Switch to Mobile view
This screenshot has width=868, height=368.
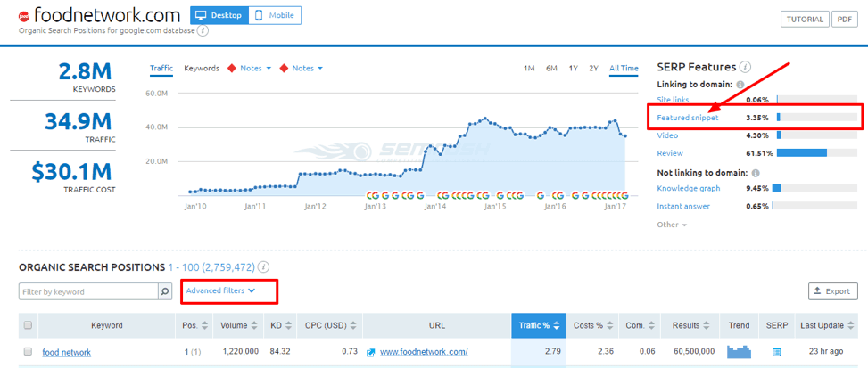coord(275,15)
